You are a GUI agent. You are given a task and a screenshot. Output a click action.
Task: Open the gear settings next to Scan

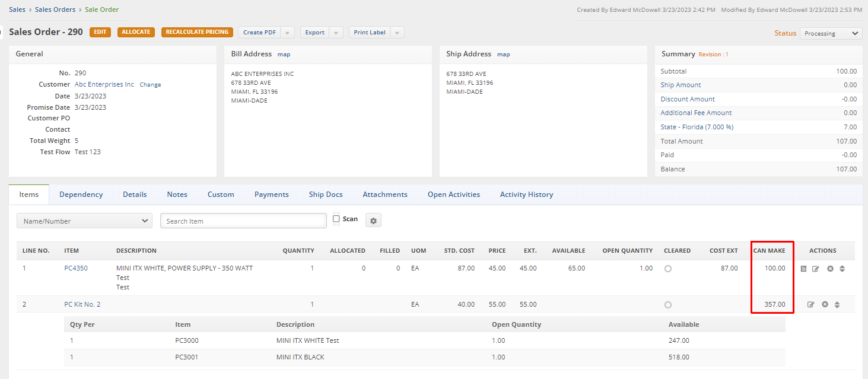[x=373, y=221]
